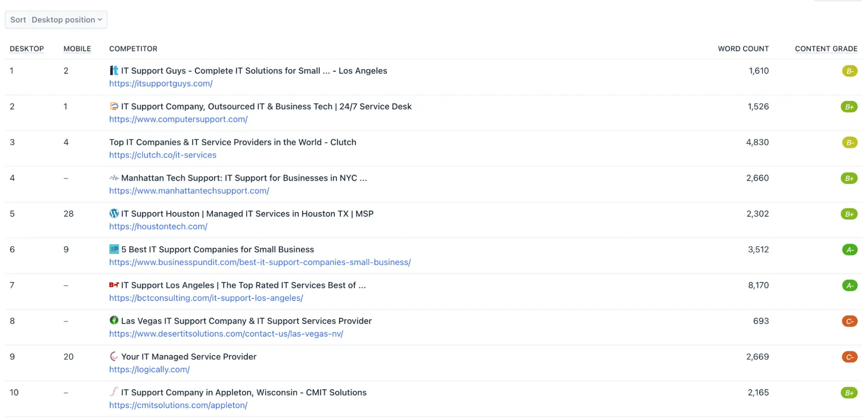The image size is (868, 420).
Task: Click the Desert IT Solutions favicon
Action: coord(114,321)
